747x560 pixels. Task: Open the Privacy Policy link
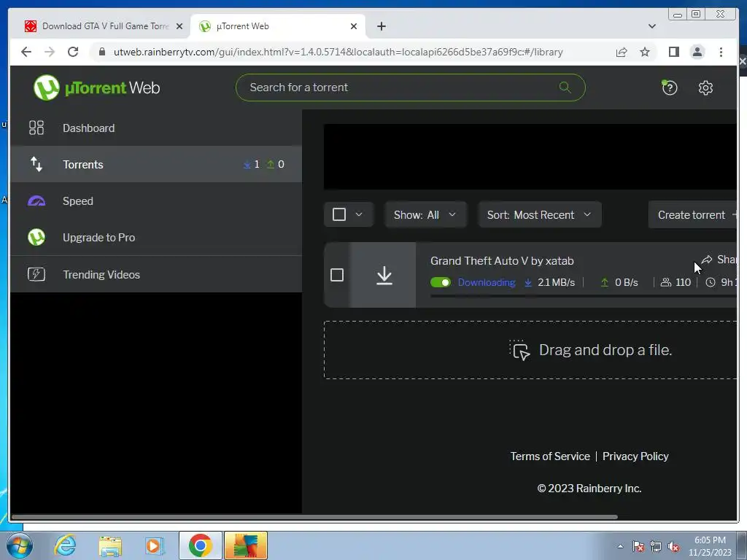635,456
